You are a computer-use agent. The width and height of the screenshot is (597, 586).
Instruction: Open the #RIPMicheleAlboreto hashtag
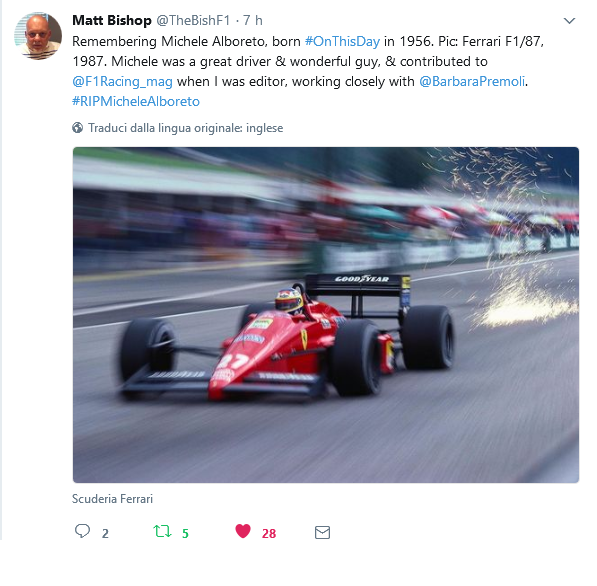click(136, 102)
